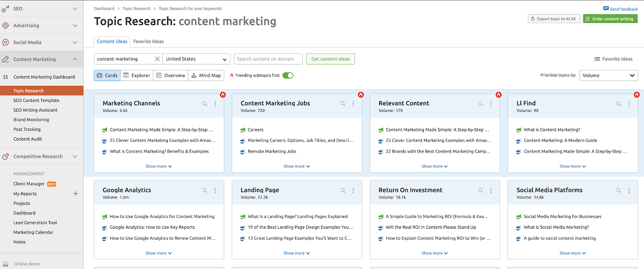Click the search icon on Landing Page card
Viewport: 644px width, 269px height.
coord(343,190)
